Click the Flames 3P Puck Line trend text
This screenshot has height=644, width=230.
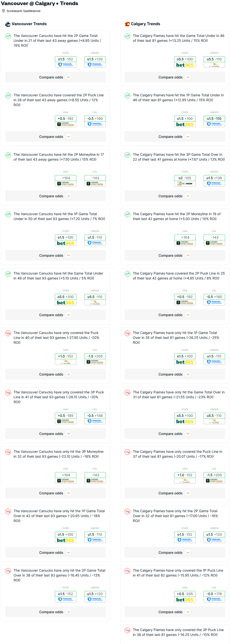178,632
